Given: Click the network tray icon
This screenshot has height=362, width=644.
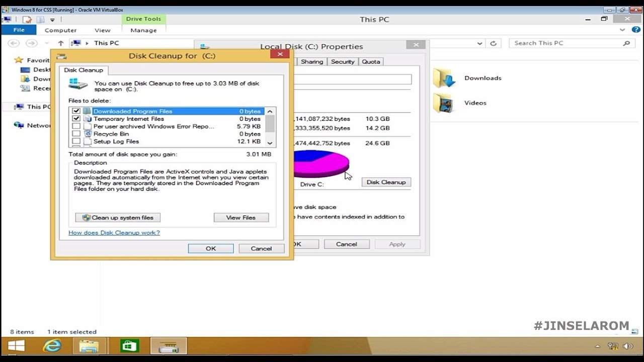Looking at the screenshot, I should pyautogui.click(x=613, y=346).
